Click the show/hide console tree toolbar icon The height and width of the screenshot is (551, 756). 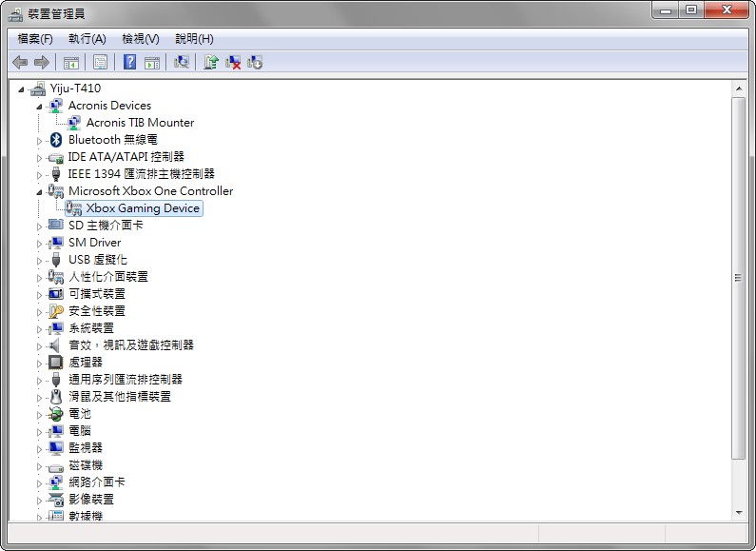click(x=70, y=63)
